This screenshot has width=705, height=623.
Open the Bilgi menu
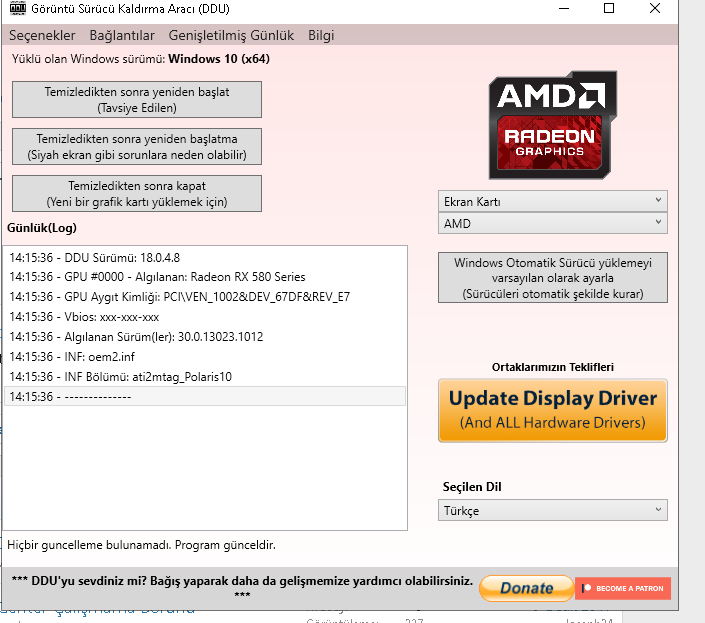321,35
